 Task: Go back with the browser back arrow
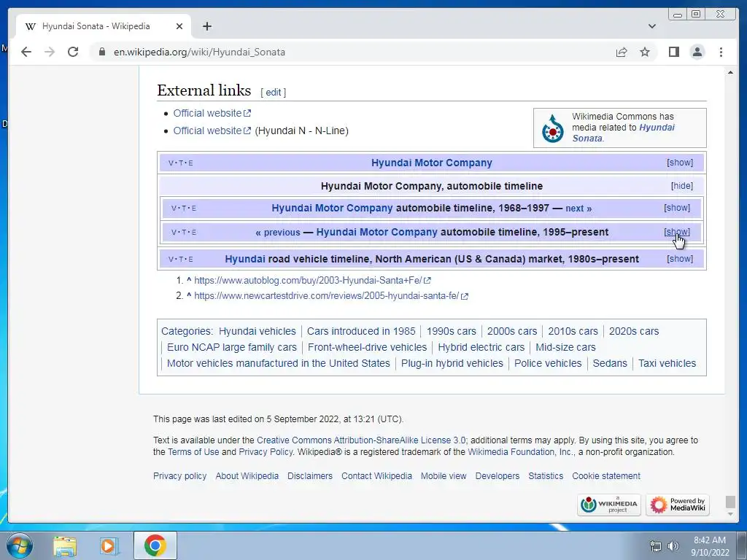(x=26, y=52)
